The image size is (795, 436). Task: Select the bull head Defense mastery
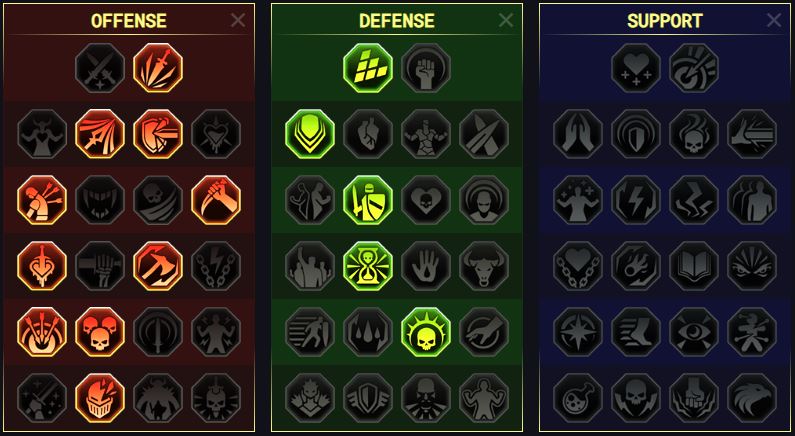point(484,266)
